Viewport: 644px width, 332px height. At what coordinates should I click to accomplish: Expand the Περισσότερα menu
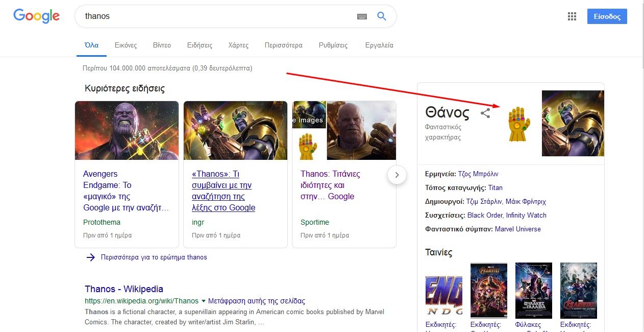pyautogui.click(x=283, y=45)
